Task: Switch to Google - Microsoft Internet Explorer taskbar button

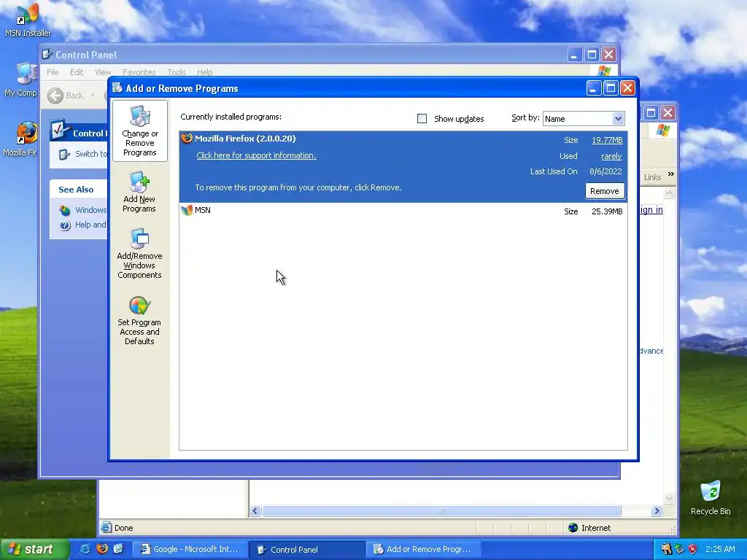Action: (190, 549)
